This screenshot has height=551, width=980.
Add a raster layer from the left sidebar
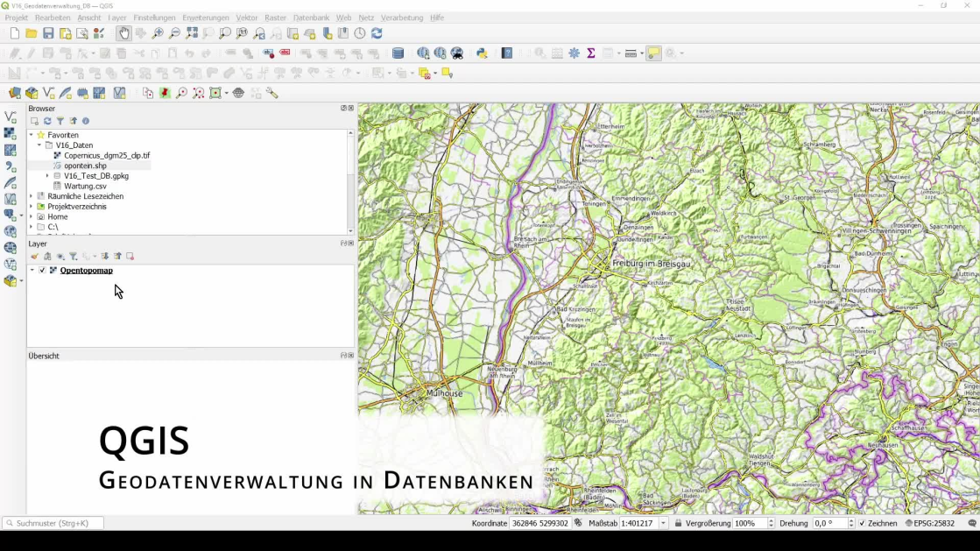(10, 133)
